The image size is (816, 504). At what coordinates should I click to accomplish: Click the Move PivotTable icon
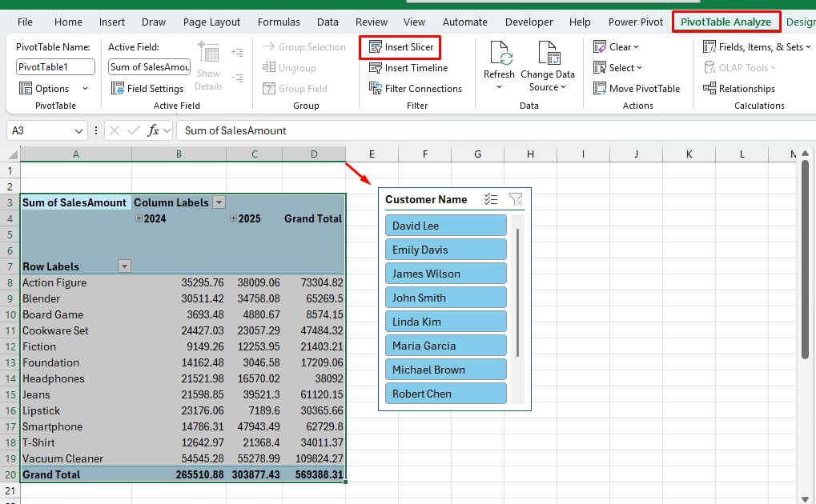(600, 89)
